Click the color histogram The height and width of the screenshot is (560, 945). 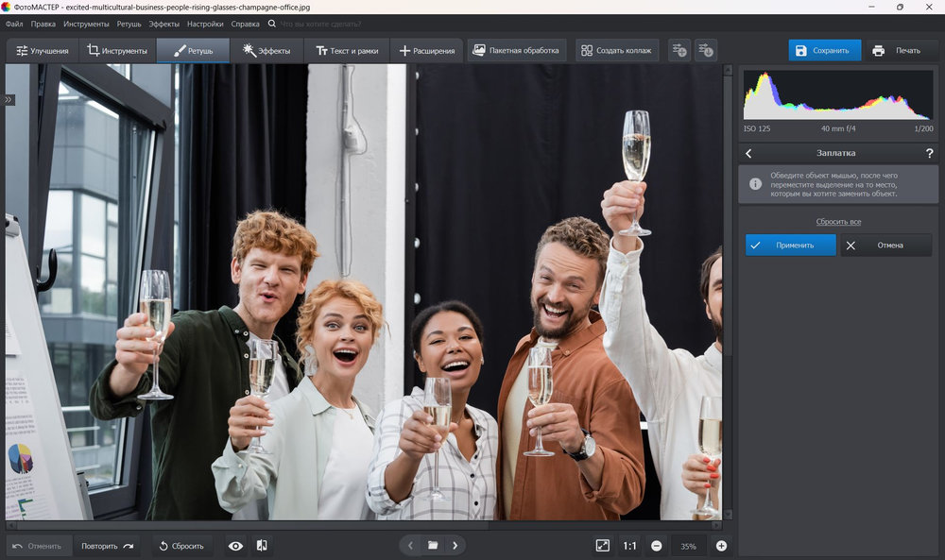click(x=837, y=94)
